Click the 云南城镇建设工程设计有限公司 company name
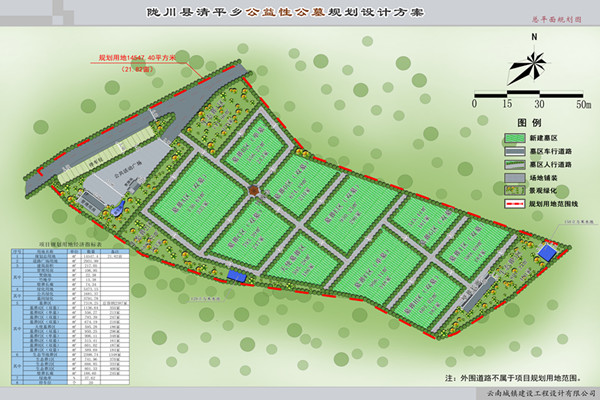The width and height of the screenshot is (600, 400). [532, 394]
